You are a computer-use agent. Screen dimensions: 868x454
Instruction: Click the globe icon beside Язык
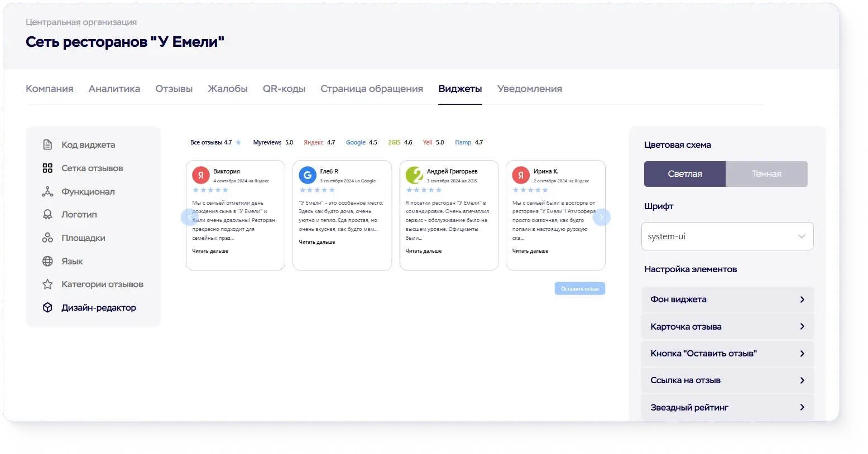[x=47, y=262]
